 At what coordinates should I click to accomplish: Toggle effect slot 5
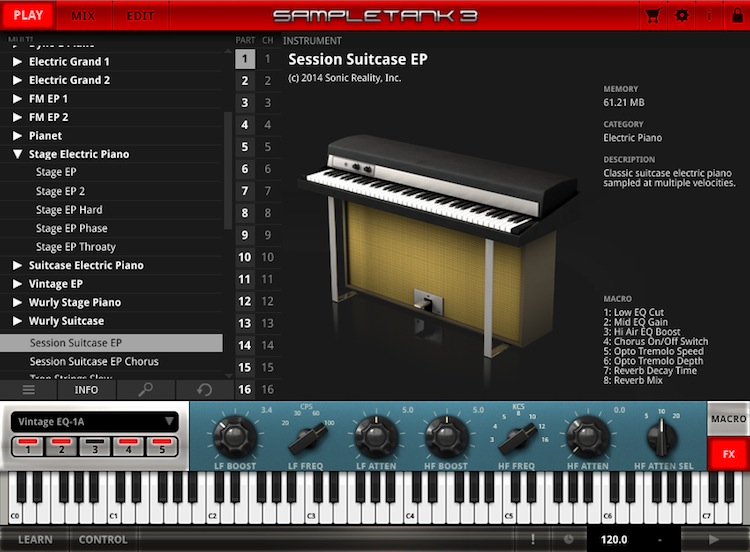click(162, 446)
